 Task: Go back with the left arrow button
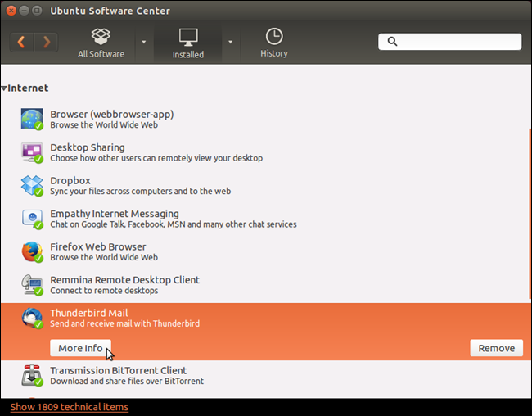click(22, 42)
